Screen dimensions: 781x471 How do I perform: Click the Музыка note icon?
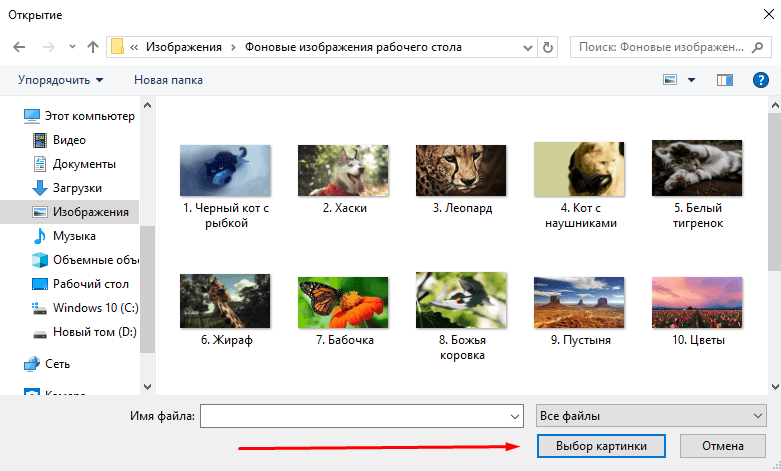tap(39, 236)
